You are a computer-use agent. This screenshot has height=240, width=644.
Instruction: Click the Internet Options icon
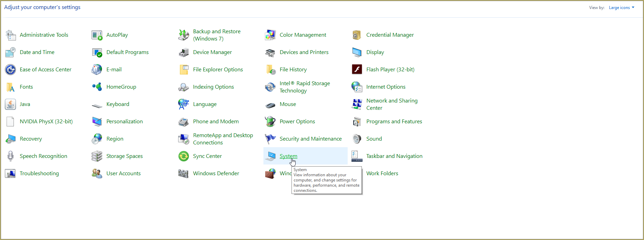click(357, 87)
